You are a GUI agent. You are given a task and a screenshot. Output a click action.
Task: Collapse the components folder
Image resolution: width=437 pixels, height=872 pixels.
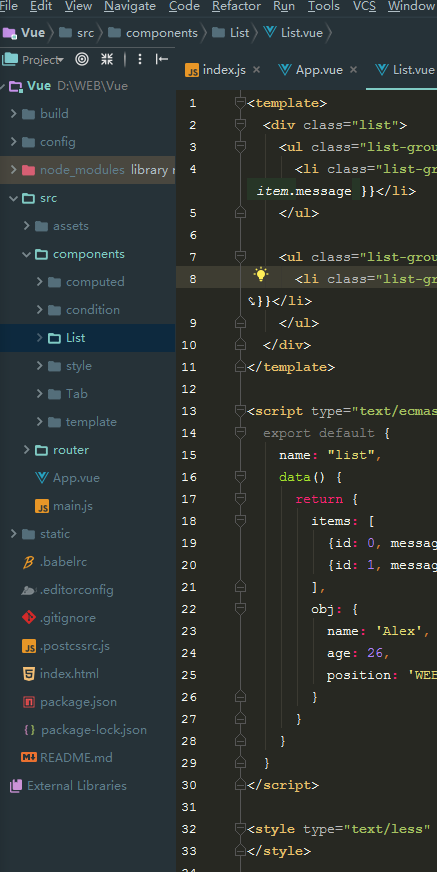27,254
